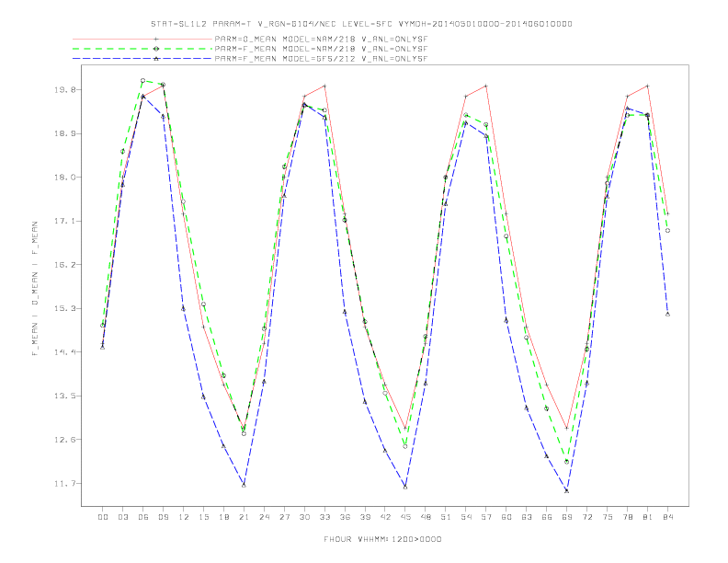Click x-axis forecast hour label 24

click(264, 517)
